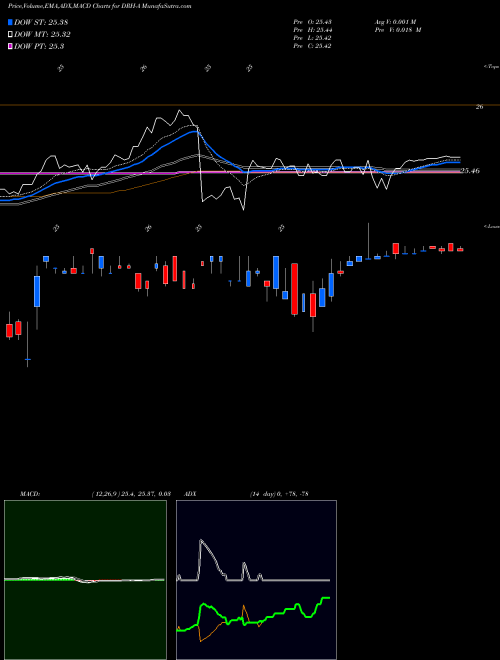Viewport: 500px width, 660px height.
Task: Click the 'Pre H: 25.44' value
Action: [312, 30]
